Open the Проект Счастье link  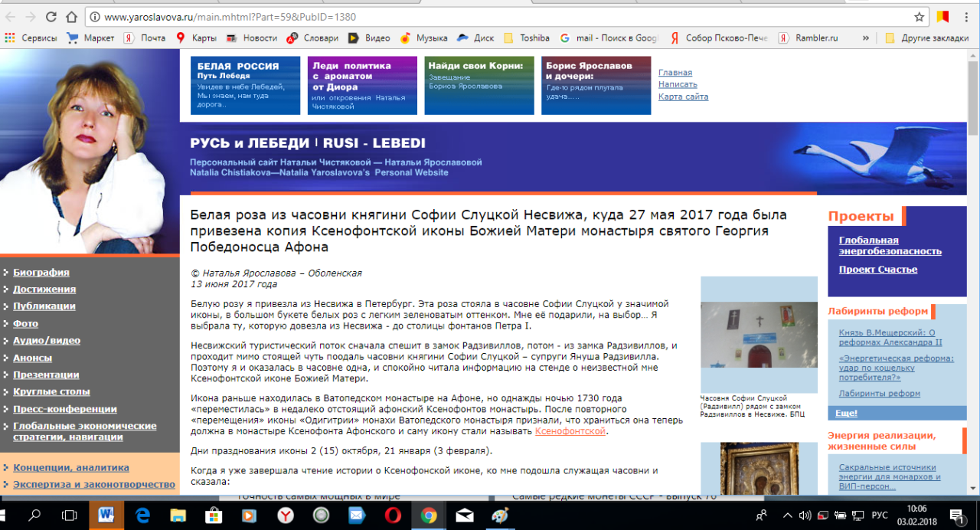click(878, 269)
